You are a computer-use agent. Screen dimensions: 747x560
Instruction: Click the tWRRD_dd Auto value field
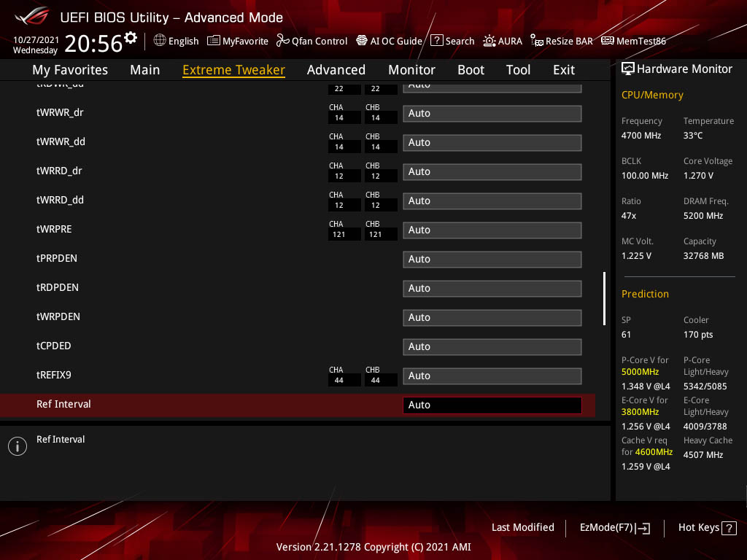[492, 201]
